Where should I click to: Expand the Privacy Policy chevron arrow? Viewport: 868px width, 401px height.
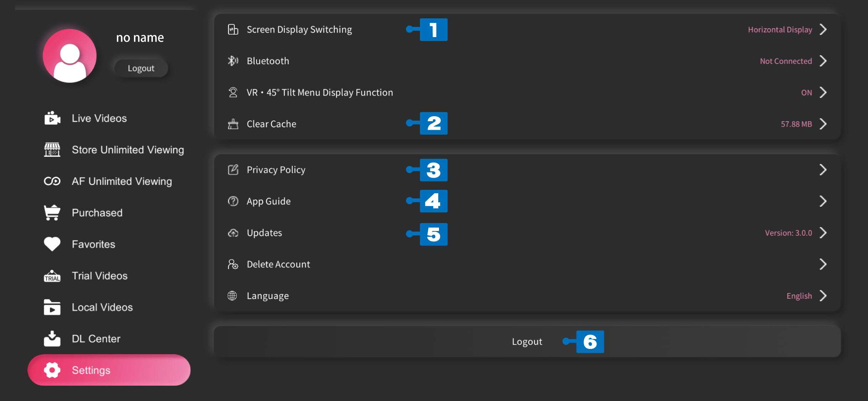(x=823, y=170)
